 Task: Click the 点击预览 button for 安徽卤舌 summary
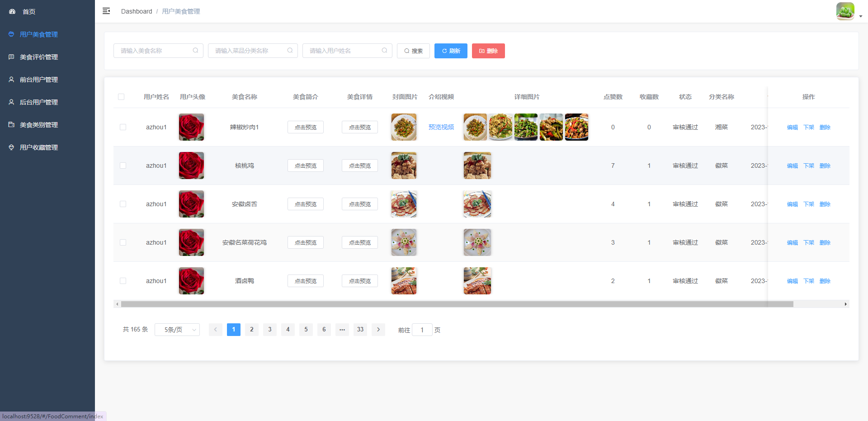click(x=305, y=204)
